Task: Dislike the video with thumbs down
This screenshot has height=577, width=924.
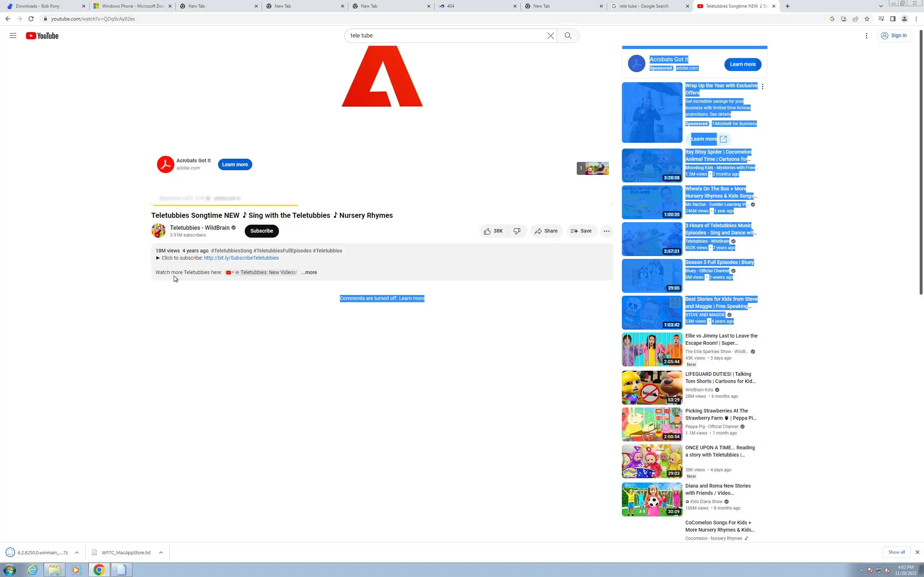Action: 517,231
